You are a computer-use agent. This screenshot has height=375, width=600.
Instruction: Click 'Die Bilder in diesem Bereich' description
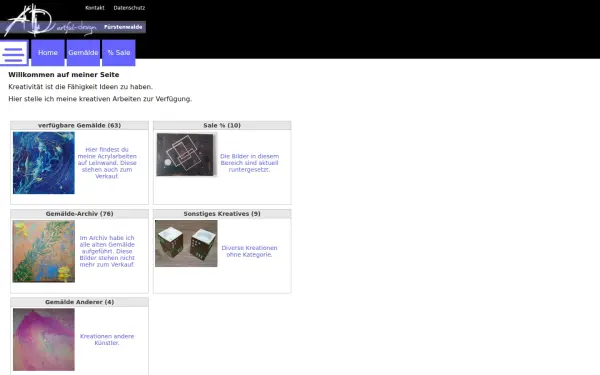coord(249,163)
